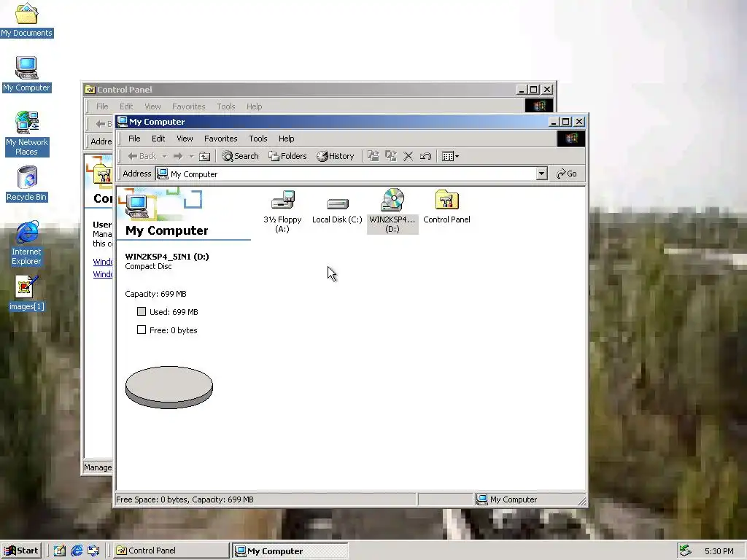
Task: Click the second Windows link in Control Panel window
Action: pyautogui.click(x=103, y=274)
